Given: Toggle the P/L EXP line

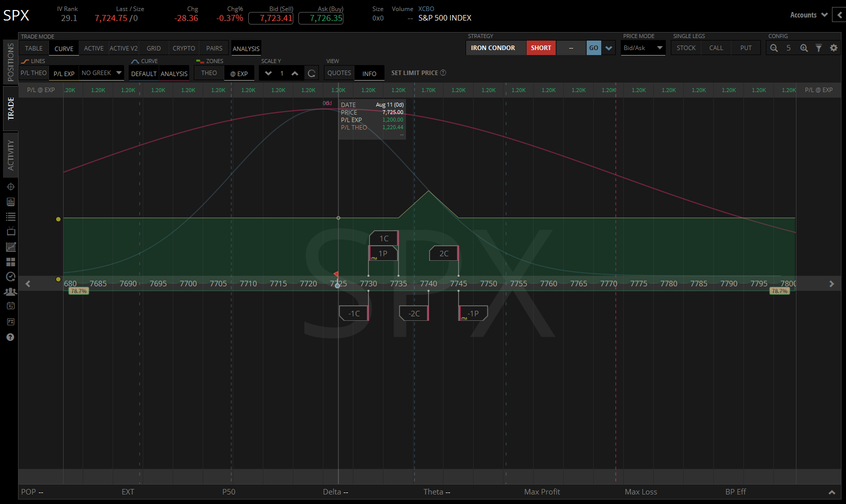Looking at the screenshot, I should click(x=64, y=73).
